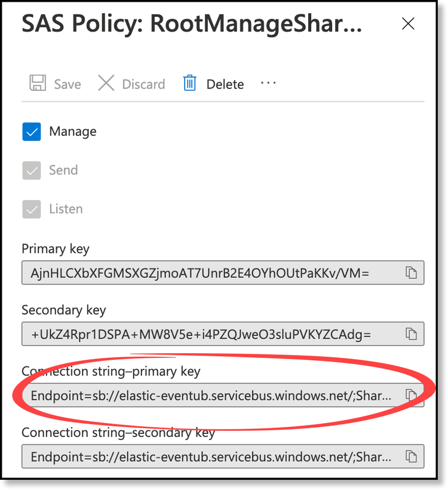The image size is (448, 490).
Task: Click the Delete button label
Action: pyautogui.click(x=225, y=84)
